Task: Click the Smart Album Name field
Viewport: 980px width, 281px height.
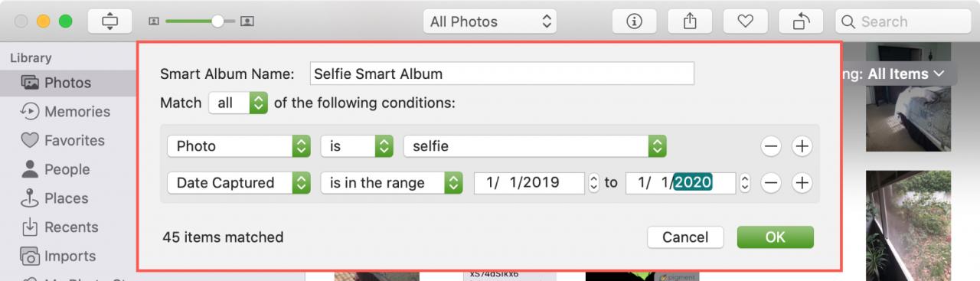Action: [501, 74]
